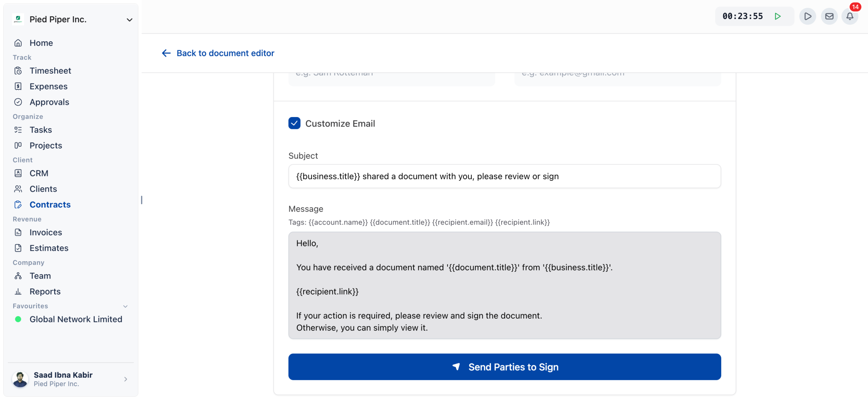Click the Tasks list icon
Viewport: 868px width, 400px height.
18,130
